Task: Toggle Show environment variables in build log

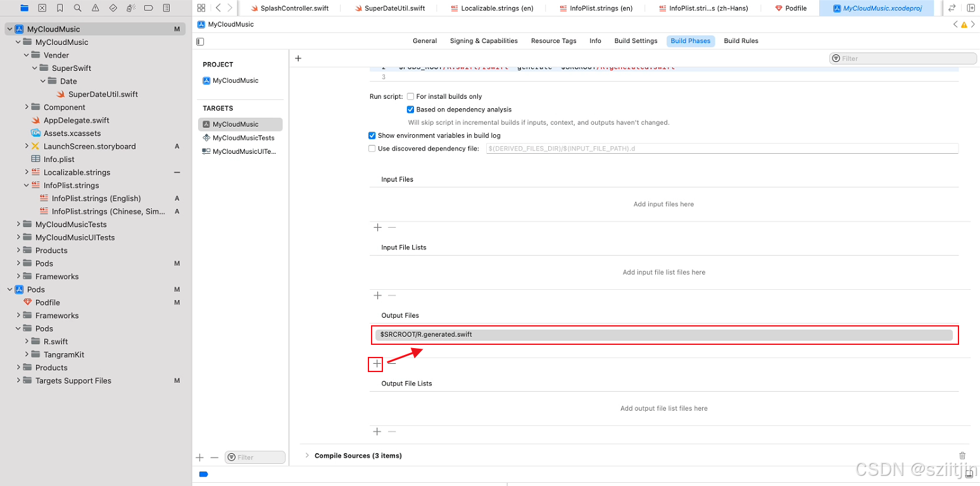Action: pyautogui.click(x=372, y=135)
